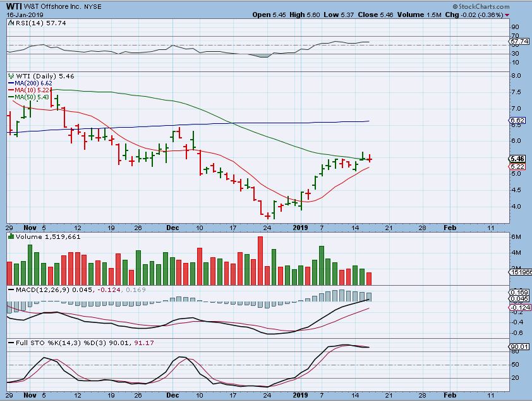Click the -0.124 MACD axis tag
532x402 pixels.
point(519,307)
